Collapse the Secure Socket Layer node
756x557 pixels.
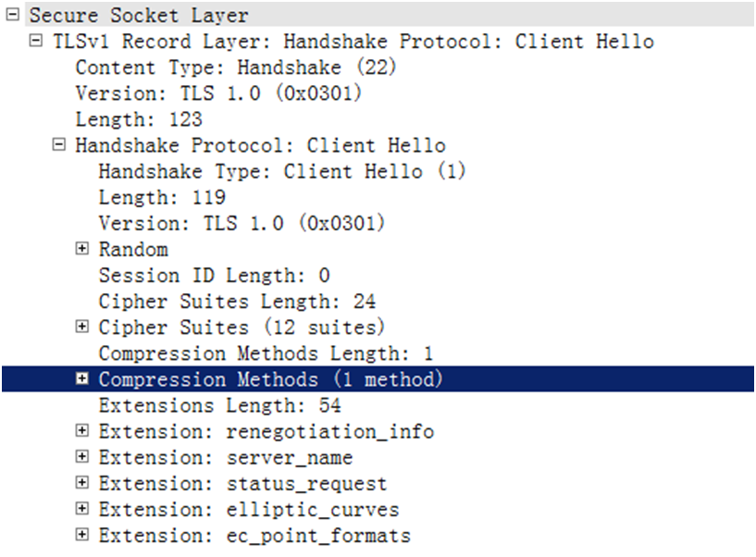13,16
